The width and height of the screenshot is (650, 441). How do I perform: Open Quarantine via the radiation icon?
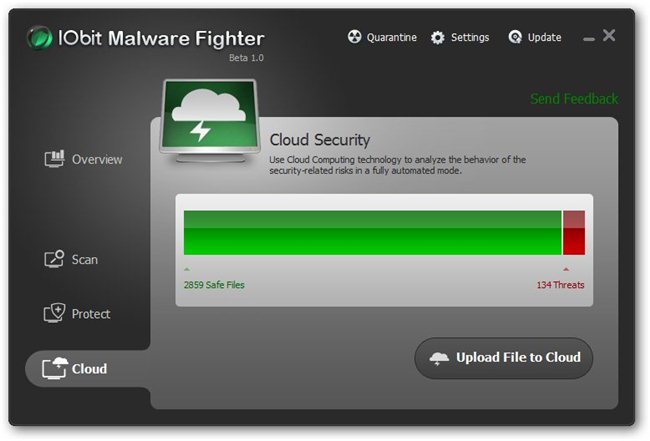(354, 37)
